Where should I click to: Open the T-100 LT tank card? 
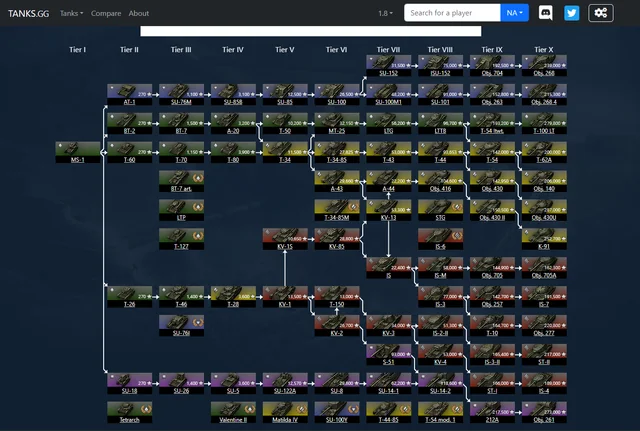tap(544, 124)
